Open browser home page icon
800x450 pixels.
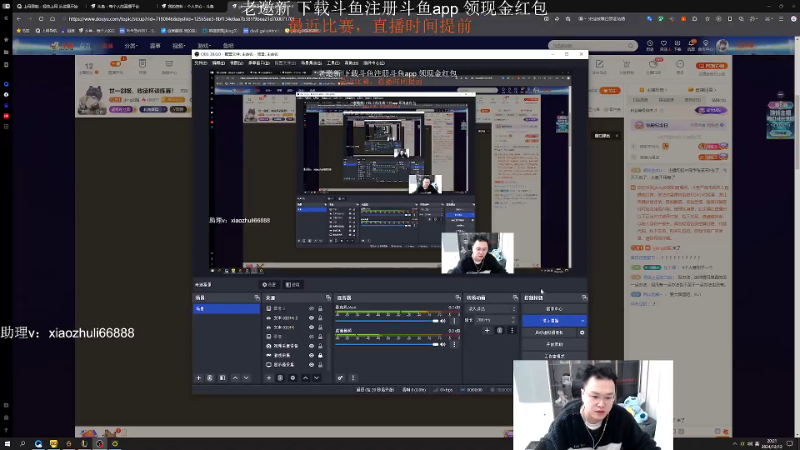(x=52, y=19)
